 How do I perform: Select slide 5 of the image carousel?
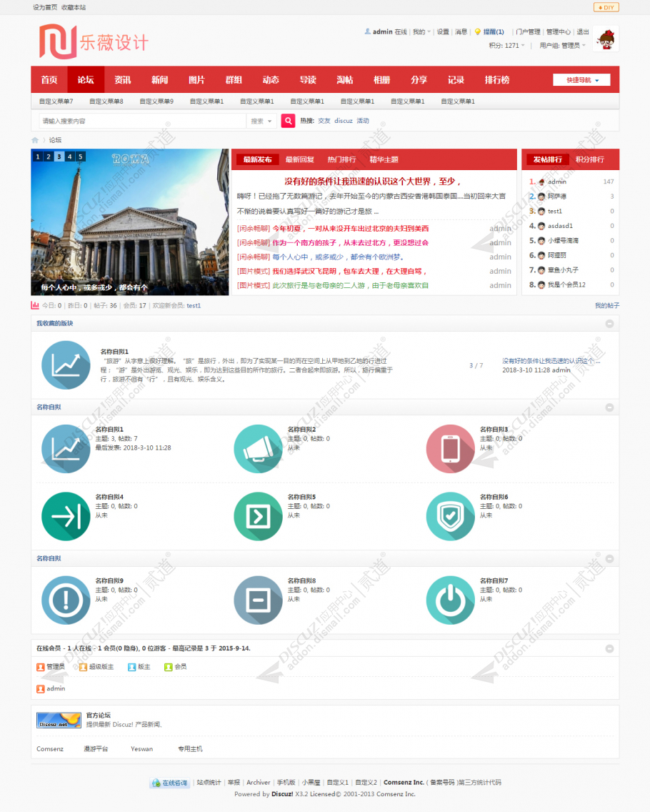pyautogui.click(x=80, y=157)
